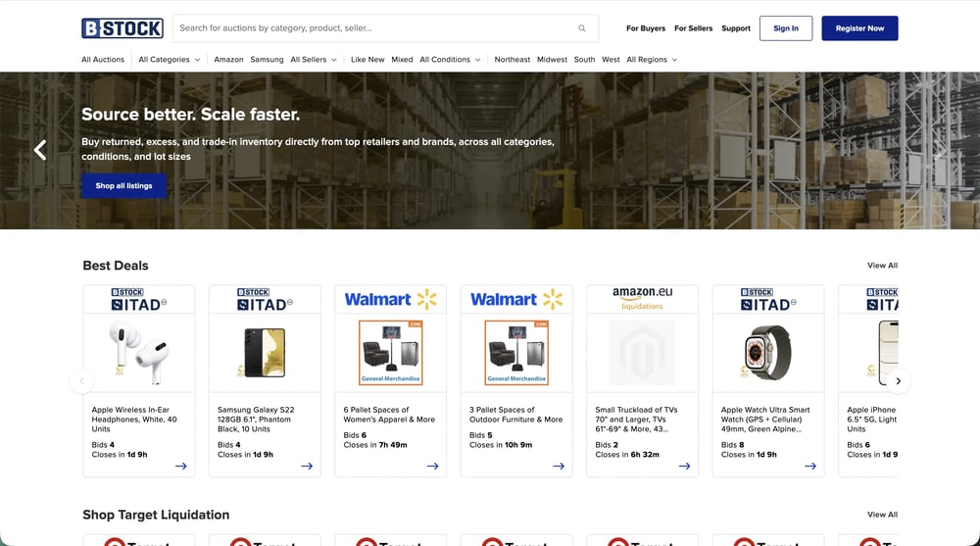The image size is (980, 546).
Task: Open the Apple Wireless In-Ear Headphones title
Action: 134,419
